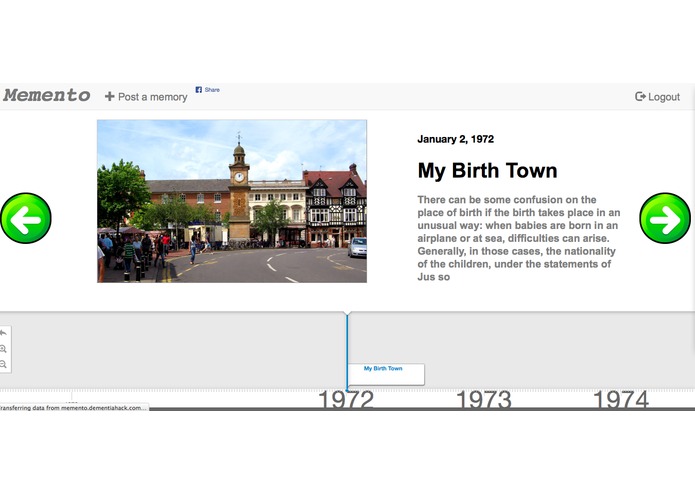Viewport: 695px width, 494px height.
Task: Click the birth place description paragraph
Action: (519, 238)
